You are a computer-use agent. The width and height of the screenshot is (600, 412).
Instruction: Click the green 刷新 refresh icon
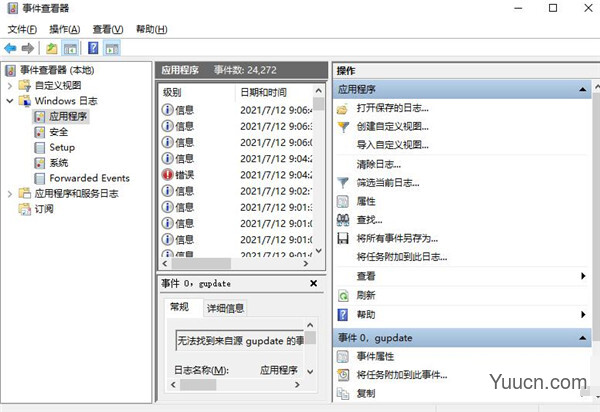(x=343, y=295)
